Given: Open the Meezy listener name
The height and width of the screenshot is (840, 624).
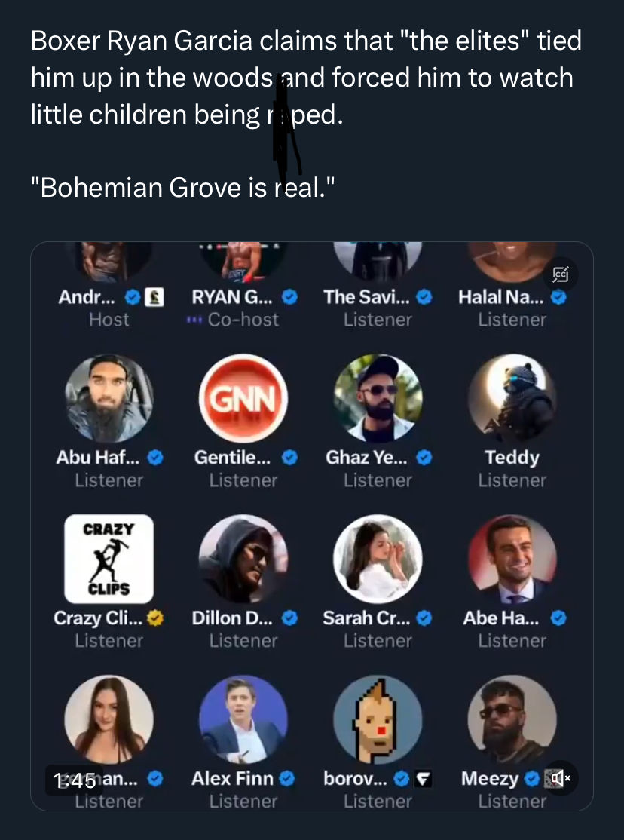Looking at the screenshot, I should tap(489, 778).
